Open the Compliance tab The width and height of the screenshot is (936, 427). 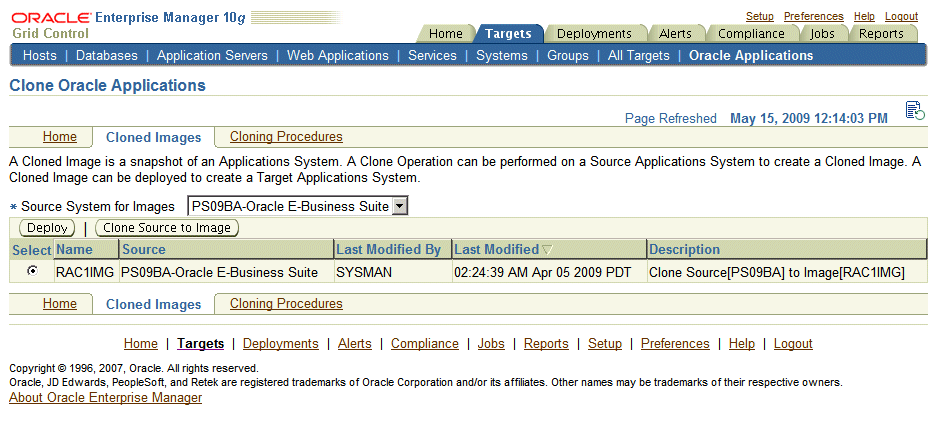(751, 33)
